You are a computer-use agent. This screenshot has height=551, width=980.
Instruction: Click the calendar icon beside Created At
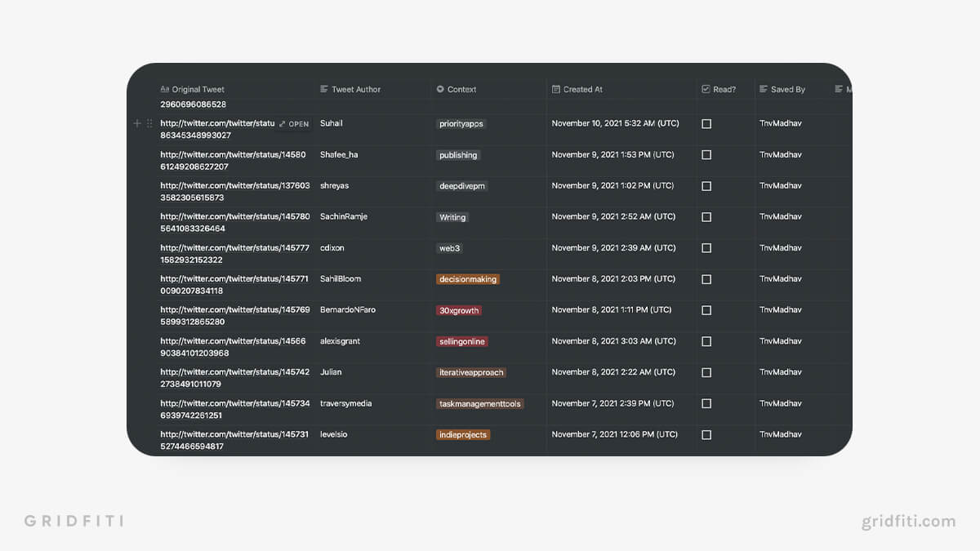click(x=555, y=89)
